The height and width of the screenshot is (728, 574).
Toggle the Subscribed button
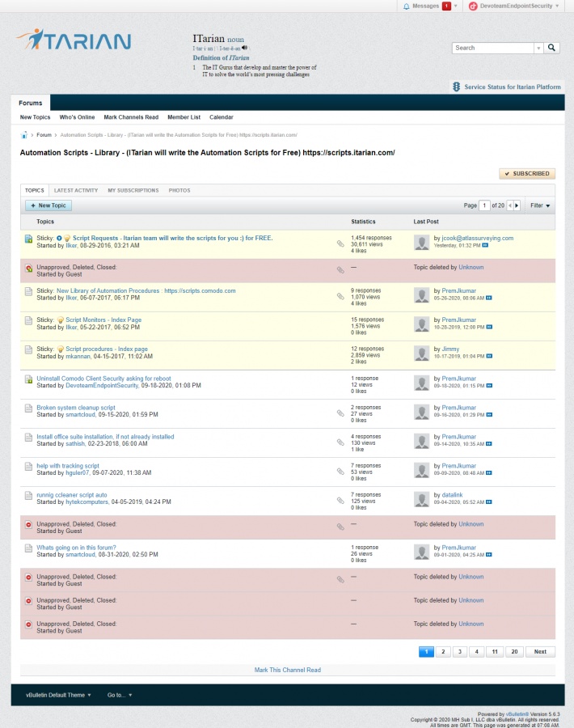tap(526, 174)
